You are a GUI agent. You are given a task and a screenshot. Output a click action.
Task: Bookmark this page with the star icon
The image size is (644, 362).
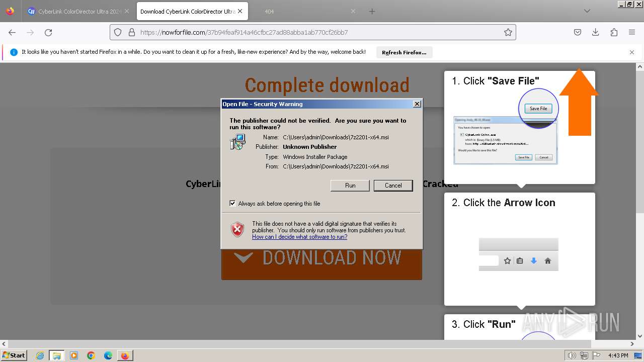508,32
